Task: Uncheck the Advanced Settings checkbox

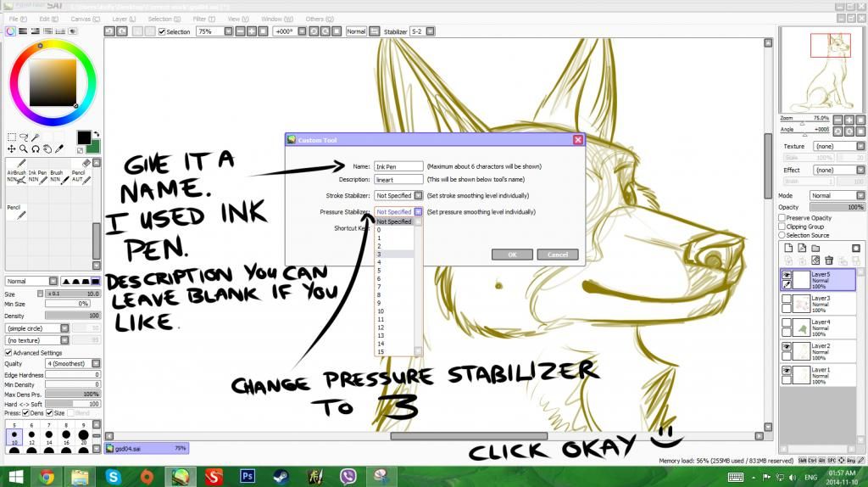Action: point(8,353)
